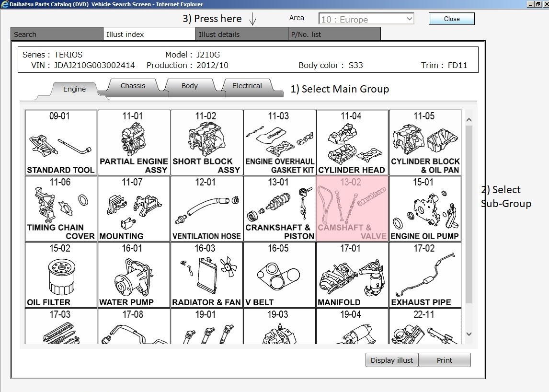Click the Trim FD11 value
The height and width of the screenshot is (392, 549).
pyautogui.click(x=457, y=65)
